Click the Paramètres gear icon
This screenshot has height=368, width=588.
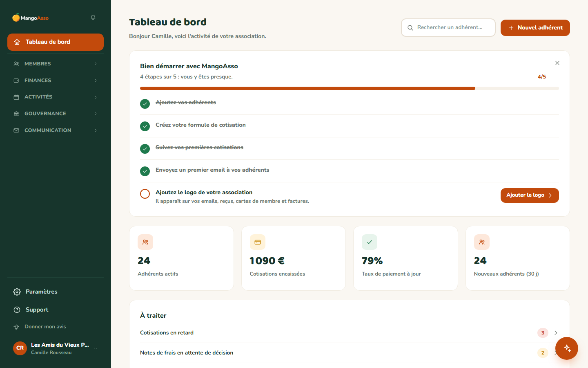(x=17, y=292)
